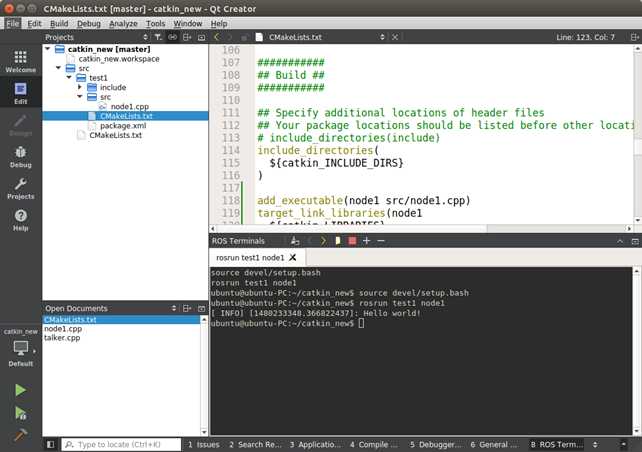Start debugging with the run-debug icon
Screen dimensions: 642x452
[20, 413]
